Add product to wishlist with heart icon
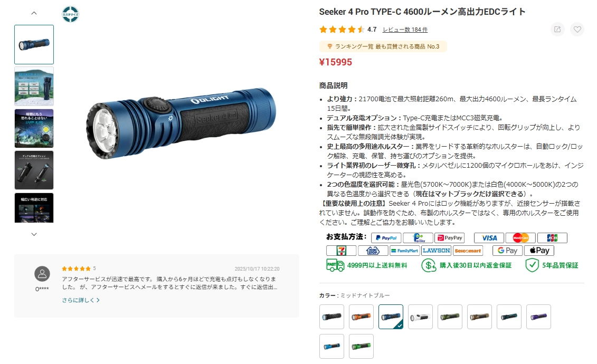The width and height of the screenshot is (597, 364). (x=577, y=30)
